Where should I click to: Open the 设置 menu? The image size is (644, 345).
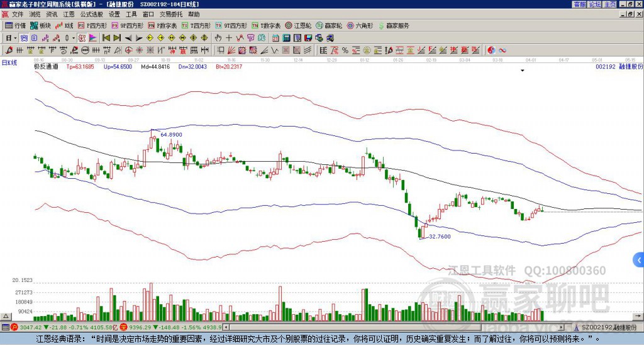(114, 14)
